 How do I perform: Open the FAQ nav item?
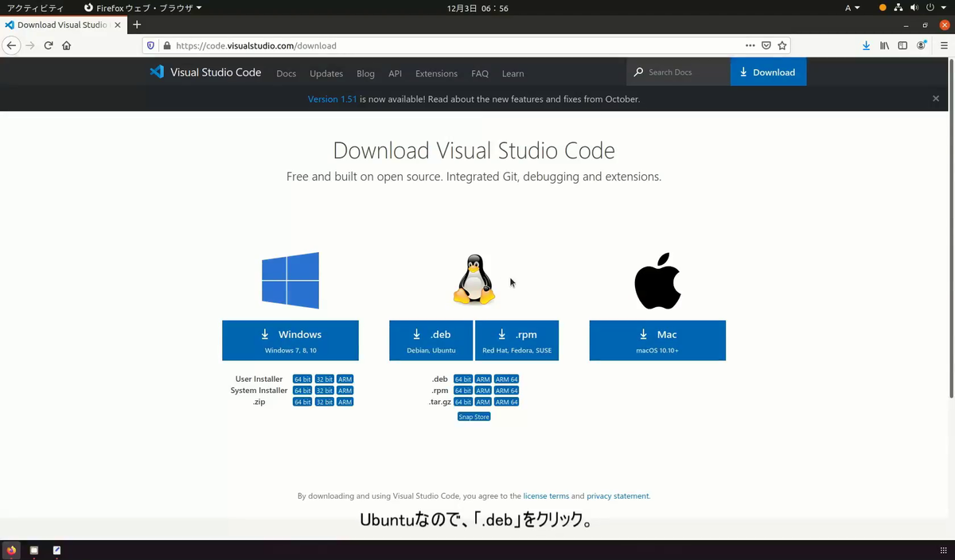pos(480,73)
